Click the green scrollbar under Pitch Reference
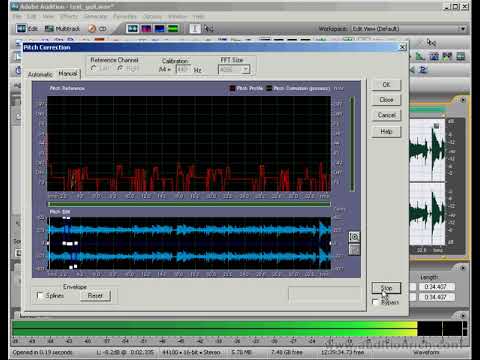Screen dimensions: 480x360 189,204
